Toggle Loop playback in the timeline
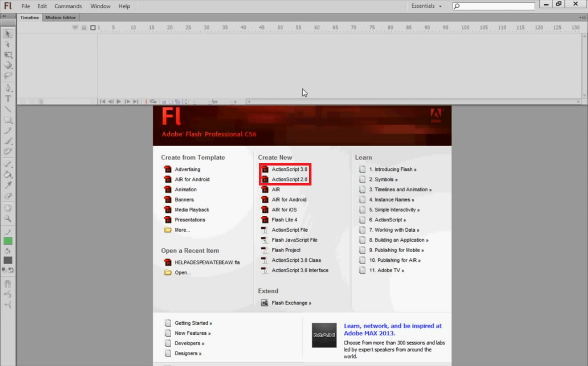The height and width of the screenshot is (366, 588). 154,101
